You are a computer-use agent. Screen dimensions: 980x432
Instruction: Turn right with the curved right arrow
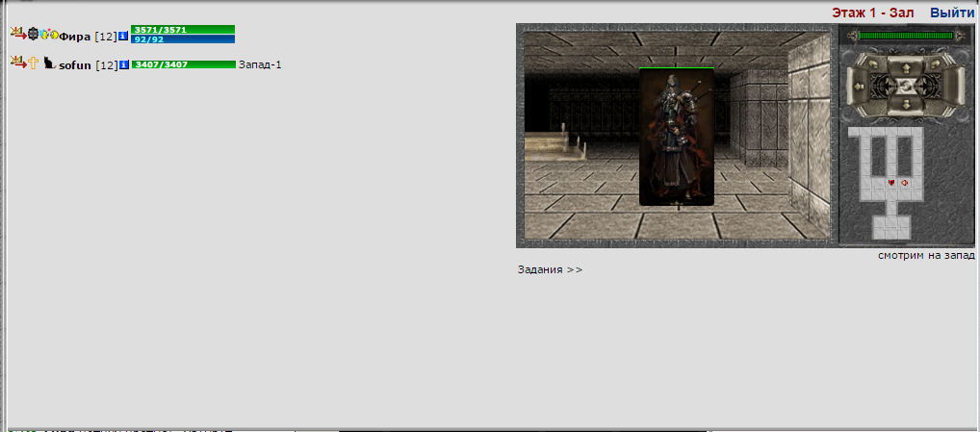point(936,64)
